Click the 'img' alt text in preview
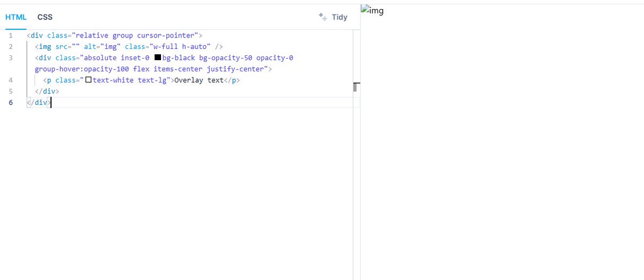Viewport: 644px width, 280px height. (x=377, y=10)
